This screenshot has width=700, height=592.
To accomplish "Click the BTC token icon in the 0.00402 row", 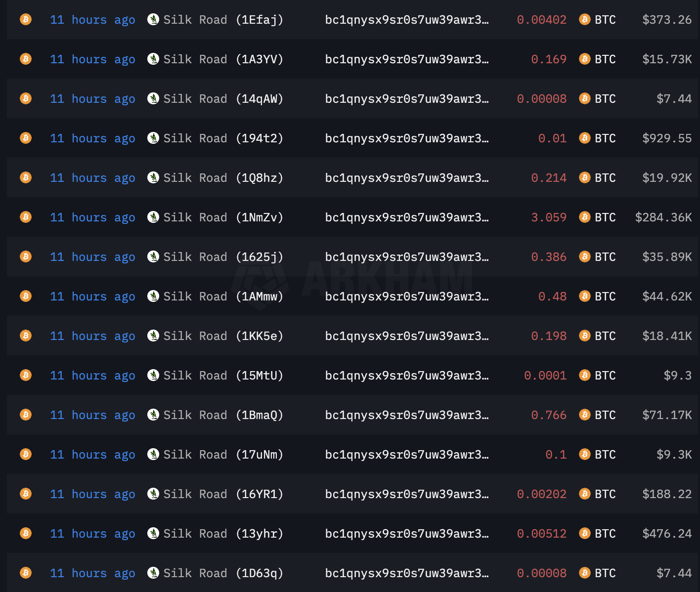I will click(x=585, y=19).
